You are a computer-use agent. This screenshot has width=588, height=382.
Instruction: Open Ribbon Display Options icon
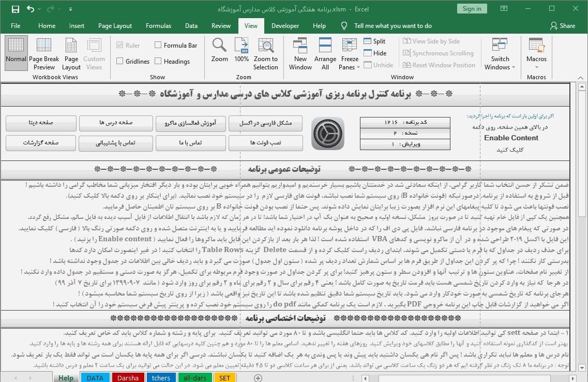[x=504, y=8]
